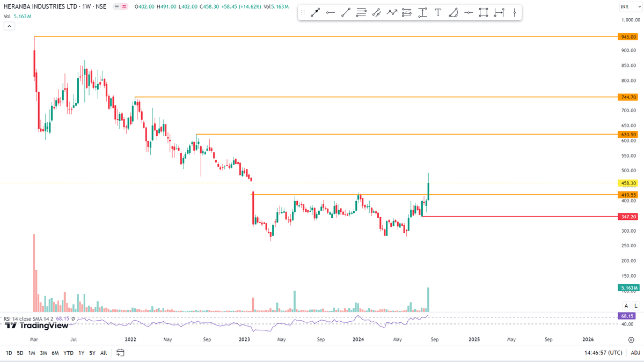The image size is (644, 362).
Task: Open the Go to date calendar
Action: (x=120, y=353)
